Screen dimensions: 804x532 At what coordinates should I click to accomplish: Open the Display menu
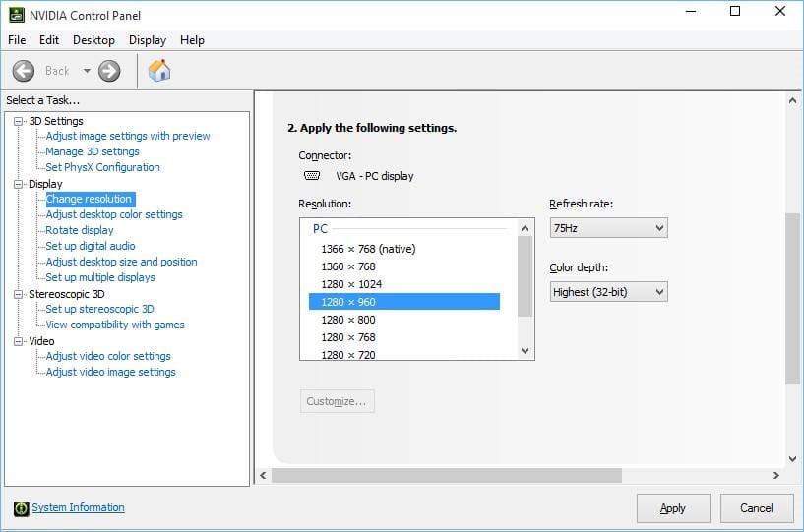coord(148,40)
